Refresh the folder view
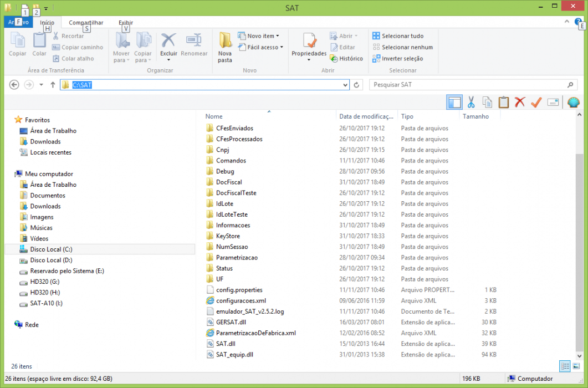 pyautogui.click(x=356, y=85)
